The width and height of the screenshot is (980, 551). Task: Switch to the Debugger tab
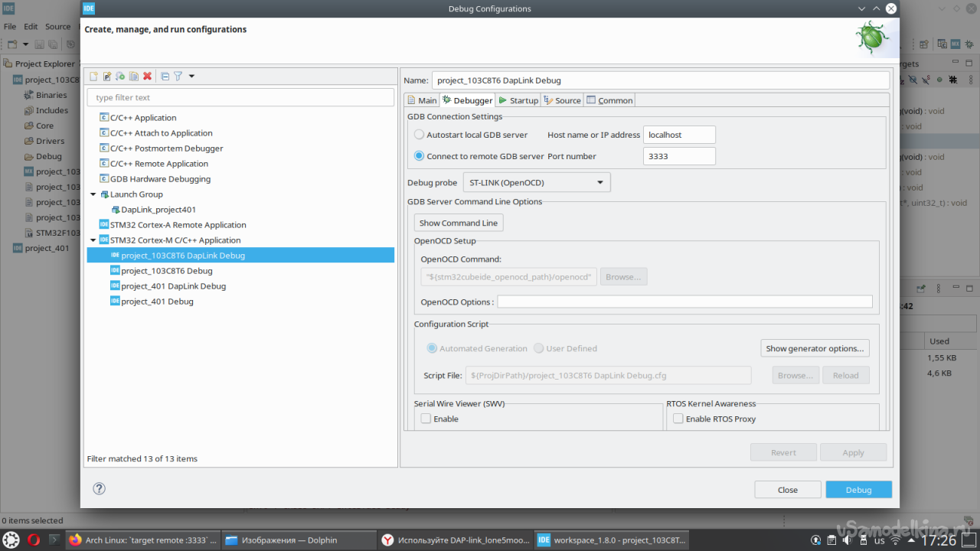tap(467, 100)
